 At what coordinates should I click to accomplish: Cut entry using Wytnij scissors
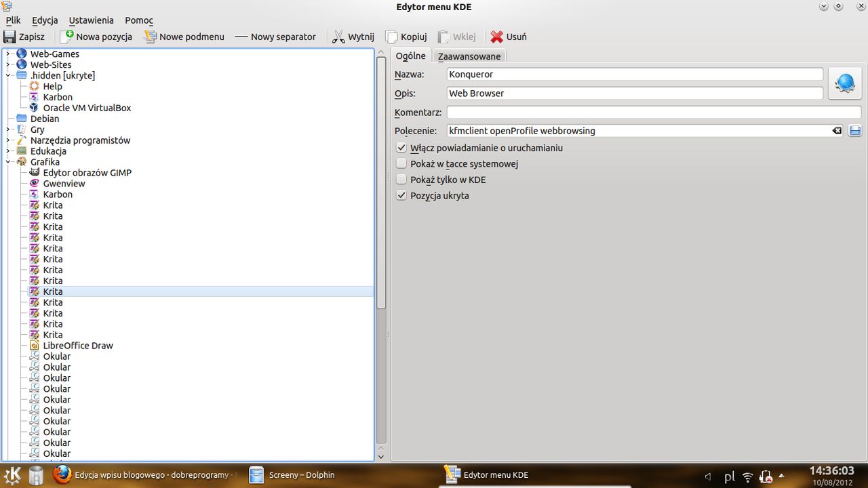click(x=338, y=37)
